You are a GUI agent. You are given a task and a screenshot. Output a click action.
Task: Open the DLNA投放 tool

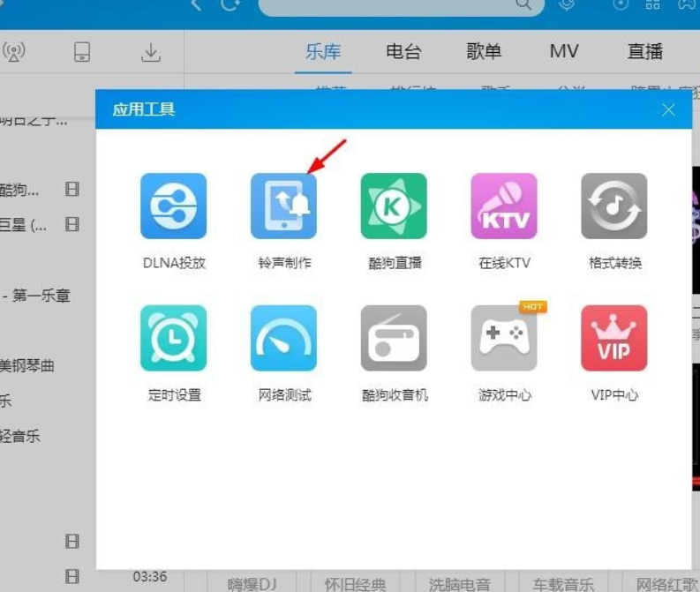(x=174, y=206)
